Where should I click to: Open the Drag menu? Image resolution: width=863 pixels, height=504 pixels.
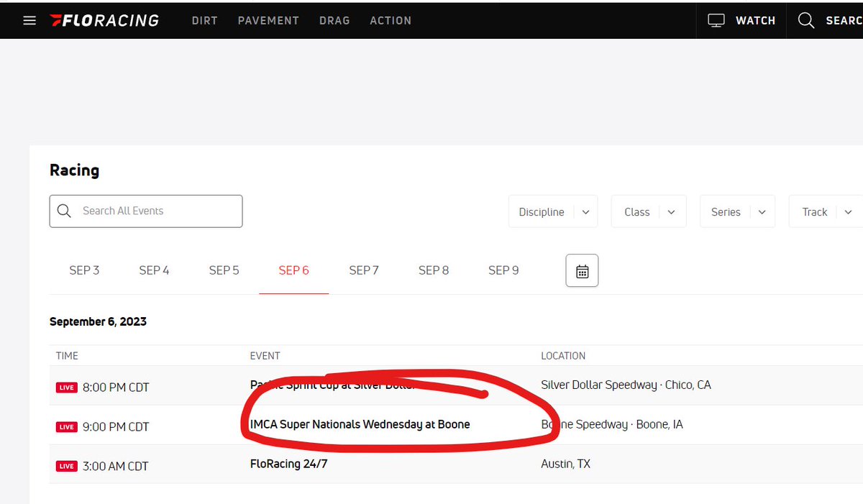point(334,20)
